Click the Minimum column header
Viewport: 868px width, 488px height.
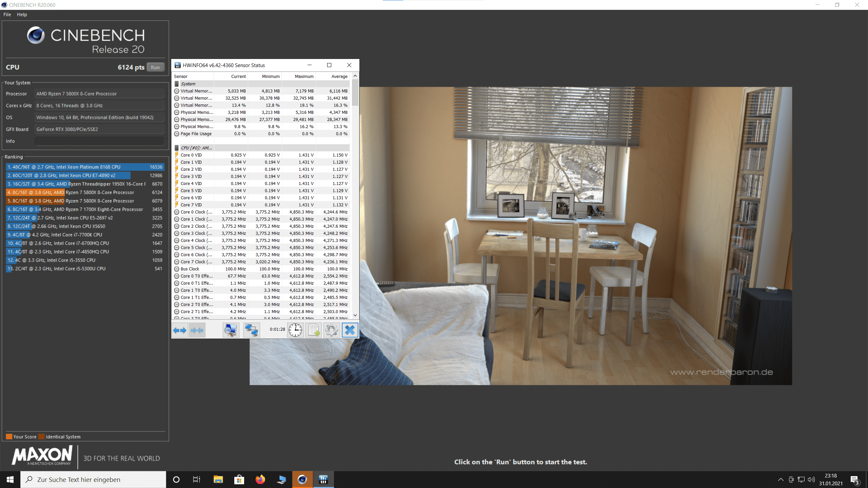click(265, 76)
